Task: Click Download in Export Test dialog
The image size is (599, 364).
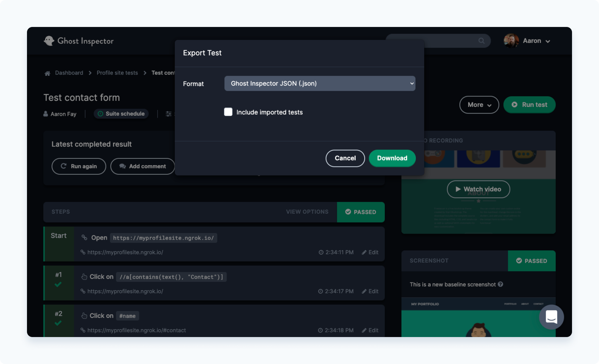Action: tap(392, 158)
